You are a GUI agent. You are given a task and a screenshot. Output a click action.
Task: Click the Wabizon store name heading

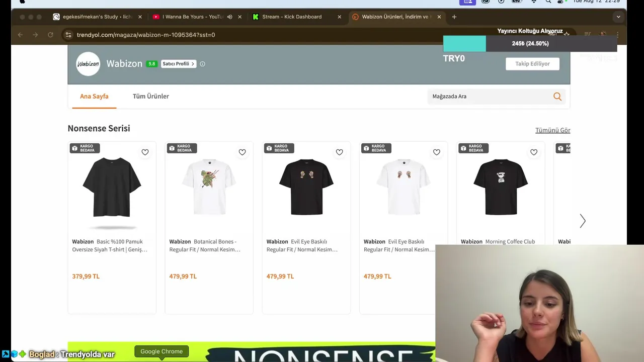[124, 64]
